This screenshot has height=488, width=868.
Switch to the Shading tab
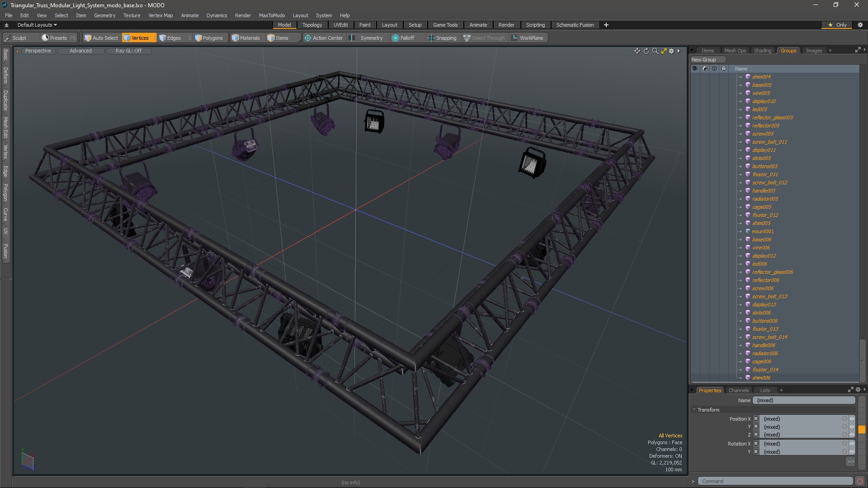pos(762,51)
